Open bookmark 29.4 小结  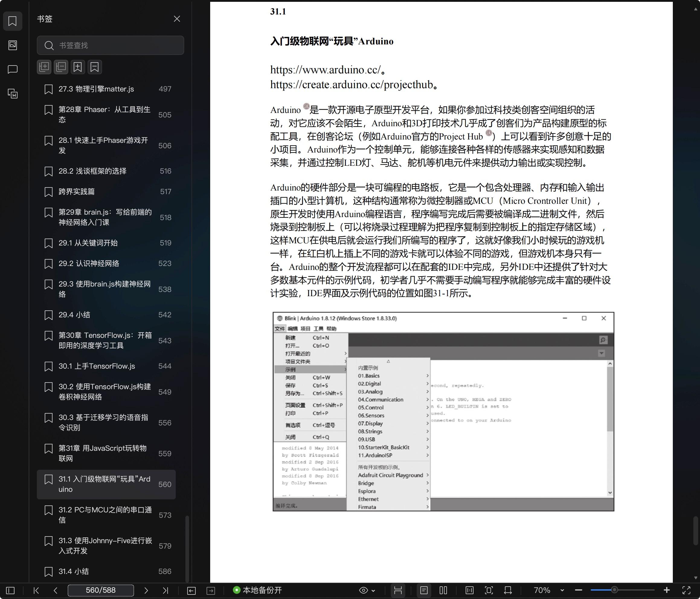(x=106, y=315)
